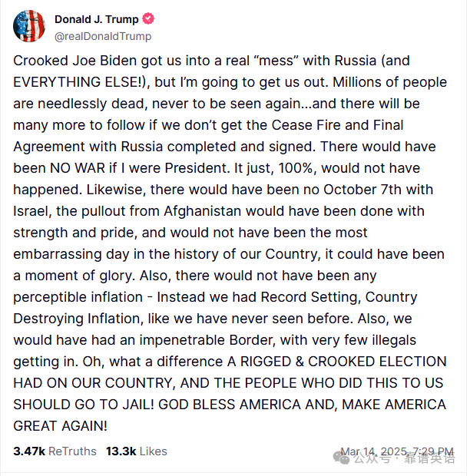
Task: Open the Donald J. Trump display name
Action: [x=97, y=19]
